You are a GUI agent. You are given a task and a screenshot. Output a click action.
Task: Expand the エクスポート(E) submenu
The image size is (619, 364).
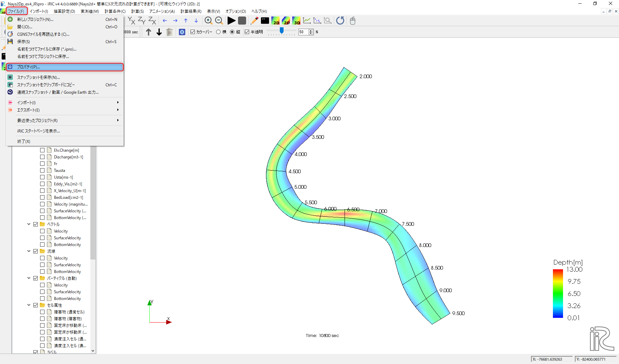click(64, 110)
